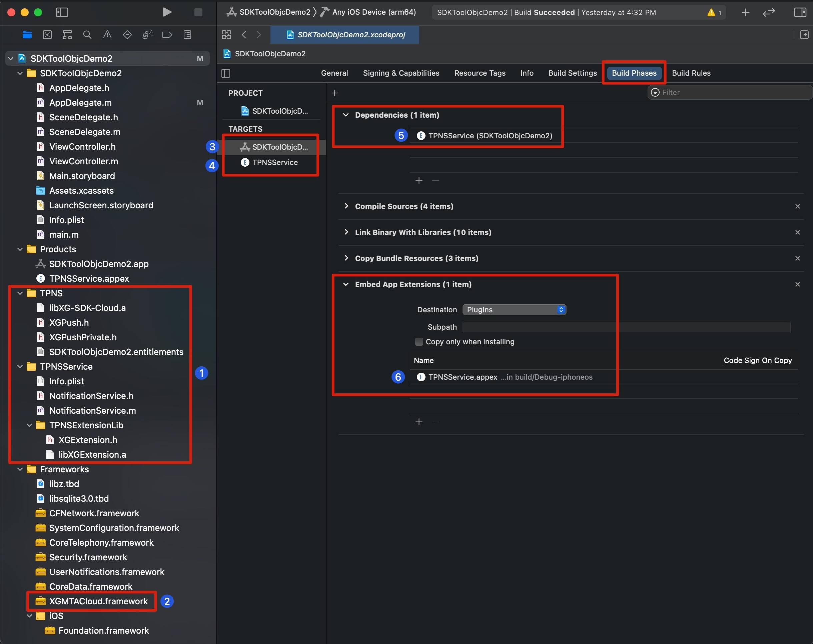Open the Find navigator magnifier icon
This screenshot has width=813, height=644.
pyautogui.click(x=87, y=35)
